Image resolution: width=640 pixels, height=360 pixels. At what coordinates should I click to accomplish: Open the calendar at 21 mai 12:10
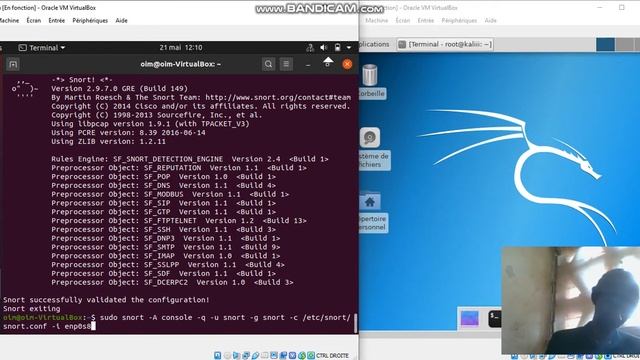(x=181, y=47)
